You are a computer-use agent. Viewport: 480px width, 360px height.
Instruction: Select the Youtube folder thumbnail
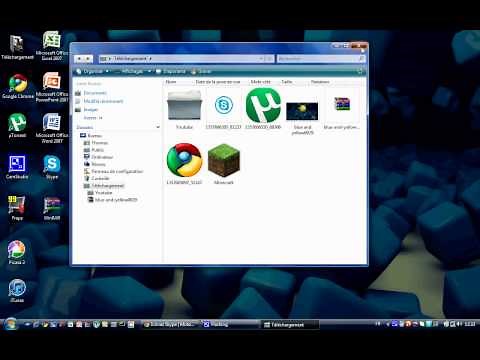(184, 109)
